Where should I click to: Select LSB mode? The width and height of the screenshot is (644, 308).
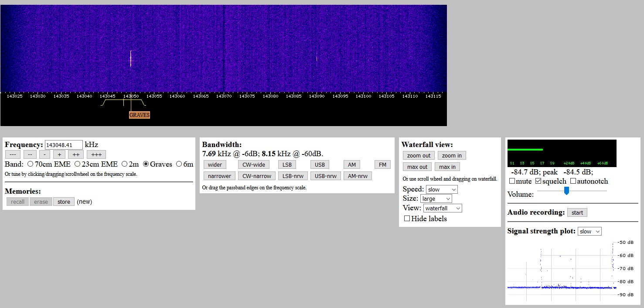[287, 164]
